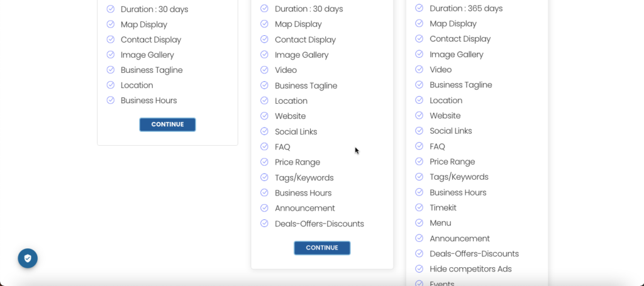Click Image Gallery text in left plan
The height and width of the screenshot is (286, 644).
coord(147,55)
